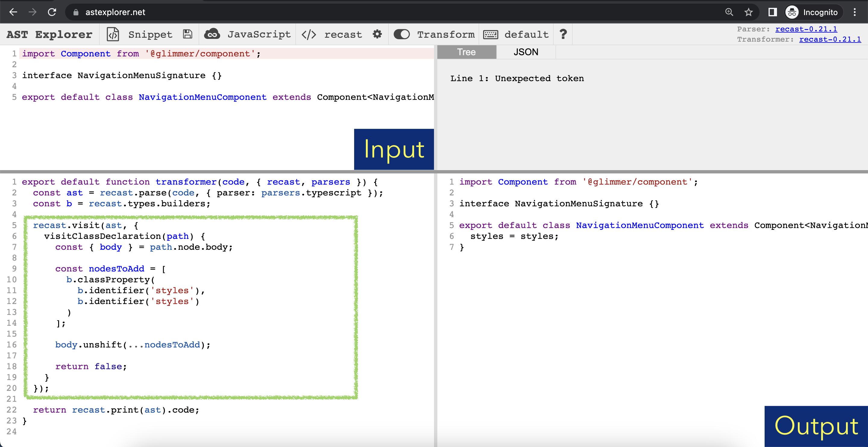Open the recast parser dropdown
Screen dimensions: 868x447
click(343, 34)
